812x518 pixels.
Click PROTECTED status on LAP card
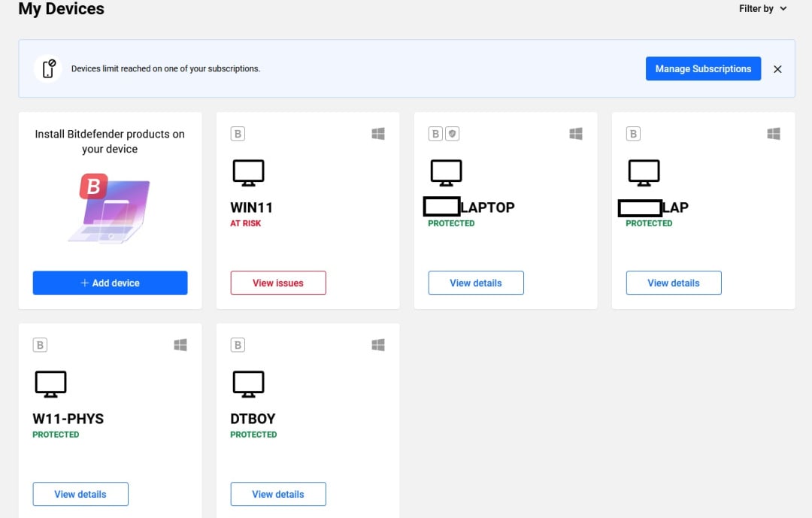point(649,223)
